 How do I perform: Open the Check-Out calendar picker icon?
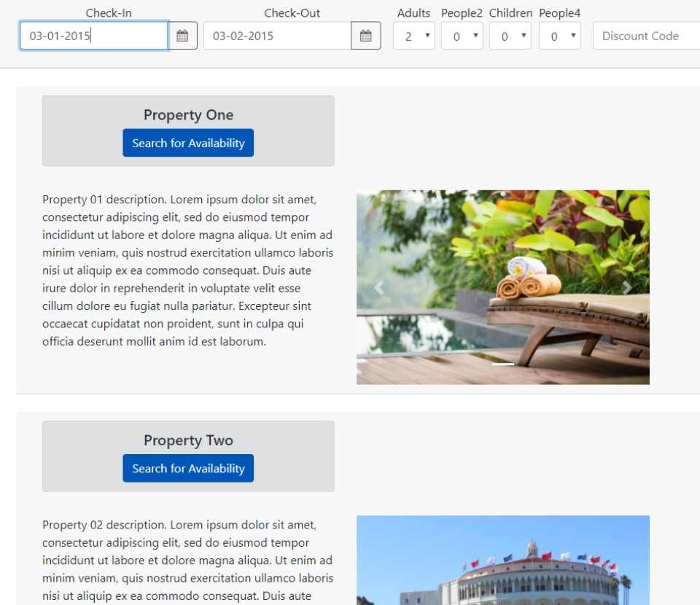[x=365, y=35]
